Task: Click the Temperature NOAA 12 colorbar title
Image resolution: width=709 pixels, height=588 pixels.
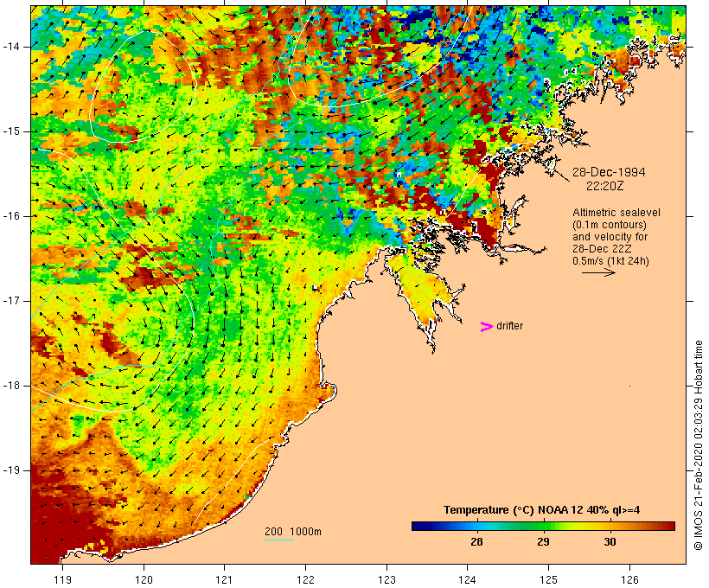Action: tap(542, 510)
